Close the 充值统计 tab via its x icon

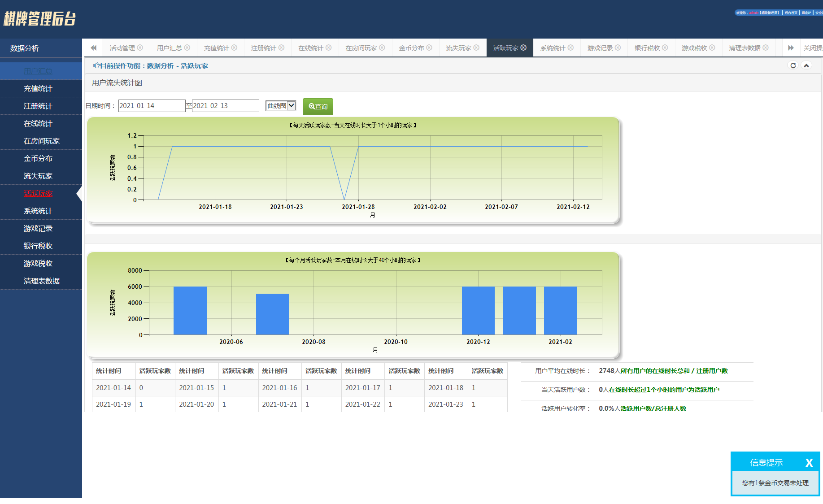(234, 48)
